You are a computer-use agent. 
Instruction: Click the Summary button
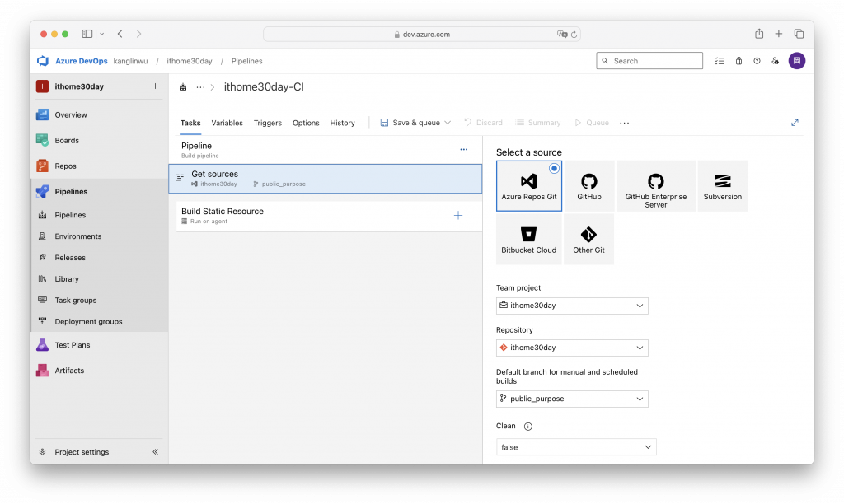tap(538, 123)
